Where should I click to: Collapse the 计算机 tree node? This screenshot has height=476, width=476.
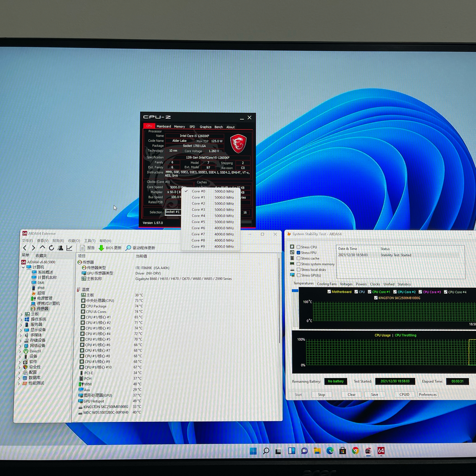click(x=23, y=267)
